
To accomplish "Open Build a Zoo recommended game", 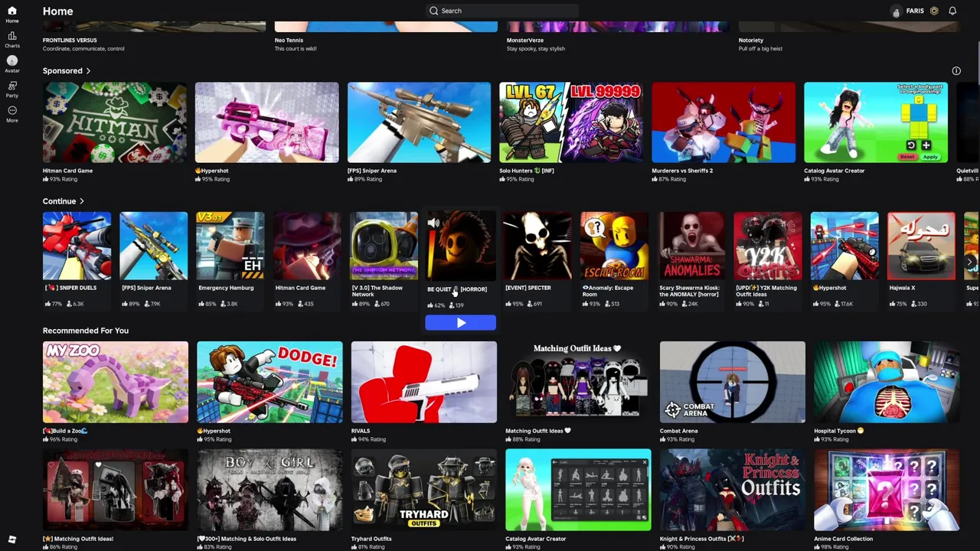I will point(115,382).
